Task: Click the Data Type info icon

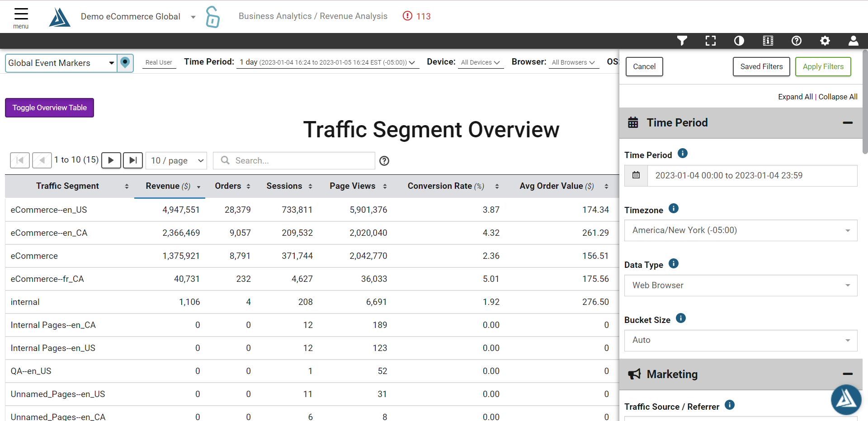Action: click(674, 263)
